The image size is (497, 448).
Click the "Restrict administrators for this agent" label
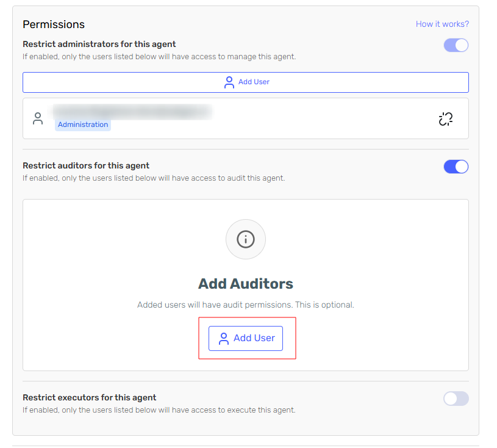[99, 45]
